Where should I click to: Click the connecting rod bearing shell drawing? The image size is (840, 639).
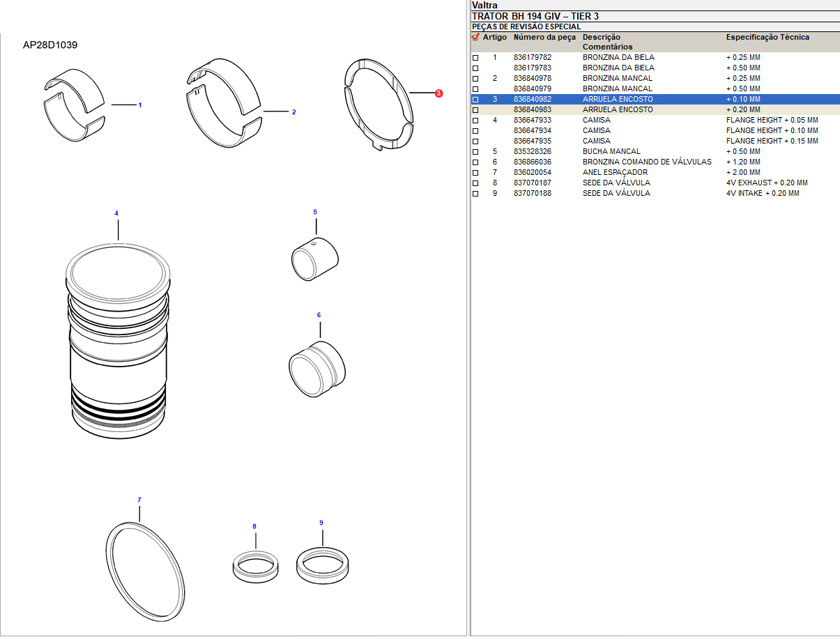[73, 105]
